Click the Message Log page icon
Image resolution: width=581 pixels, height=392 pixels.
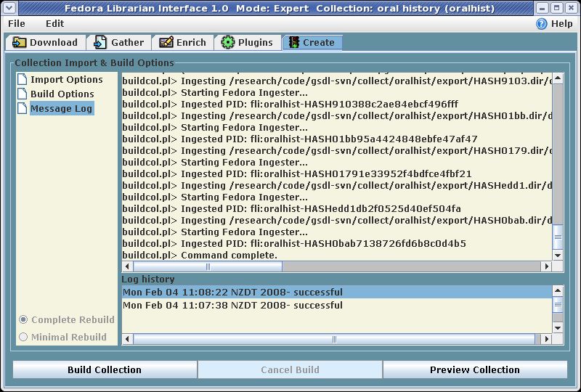pyautogui.click(x=23, y=108)
